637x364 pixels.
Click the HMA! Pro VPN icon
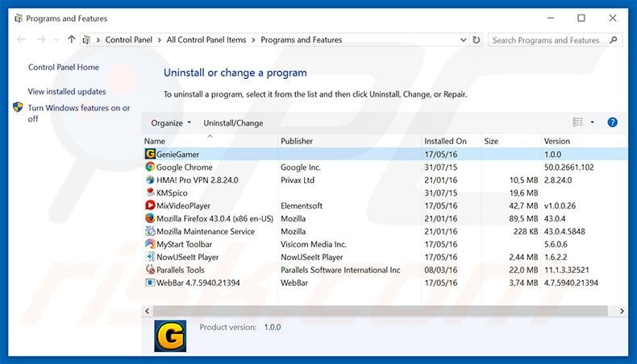pos(150,180)
